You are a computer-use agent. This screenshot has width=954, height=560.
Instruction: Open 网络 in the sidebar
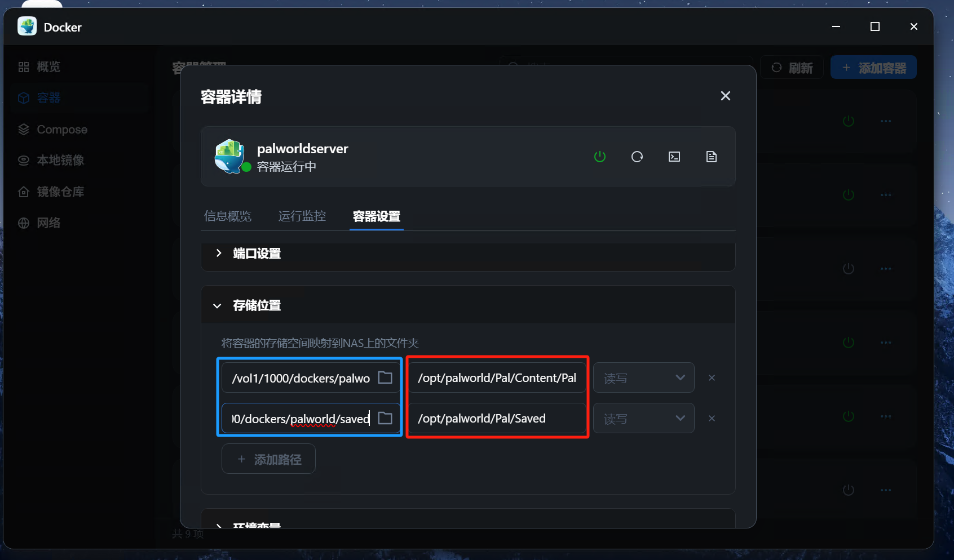[79, 223]
